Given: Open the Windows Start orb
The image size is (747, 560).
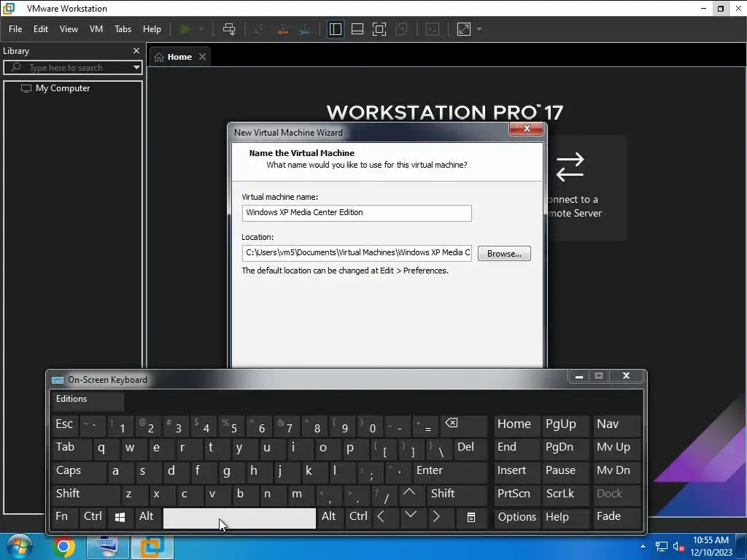Looking at the screenshot, I should click(x=18, y=546).
